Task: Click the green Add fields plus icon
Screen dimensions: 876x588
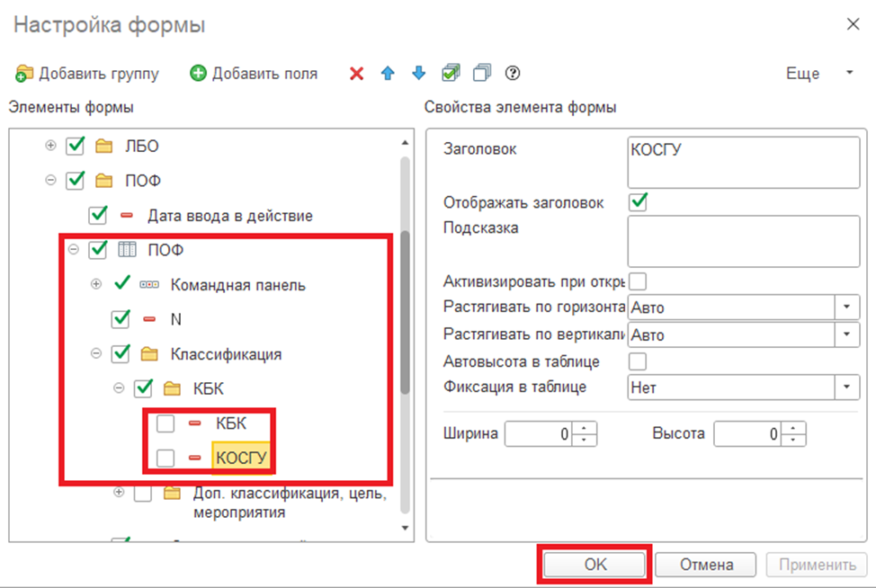Action: point(198,73)
